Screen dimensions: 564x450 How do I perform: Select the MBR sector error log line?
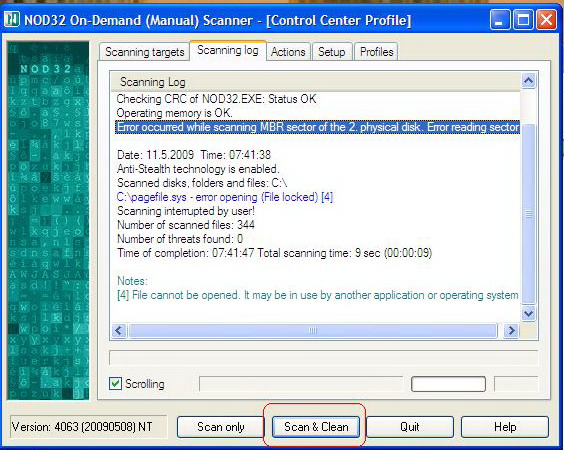pyautogui.click(x=318, y=127)
